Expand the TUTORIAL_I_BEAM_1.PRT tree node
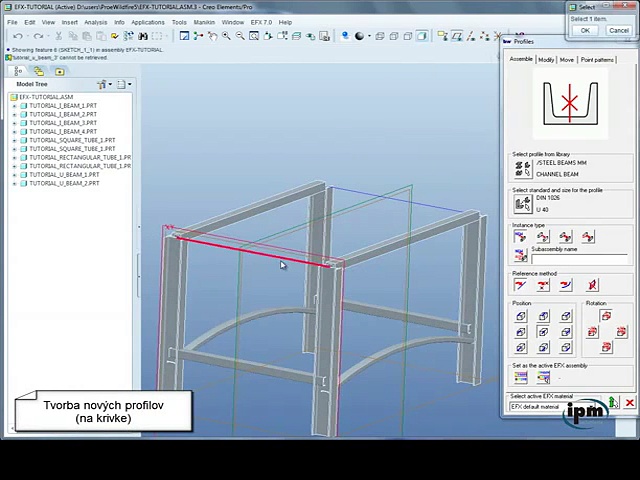 pos(14,106)
